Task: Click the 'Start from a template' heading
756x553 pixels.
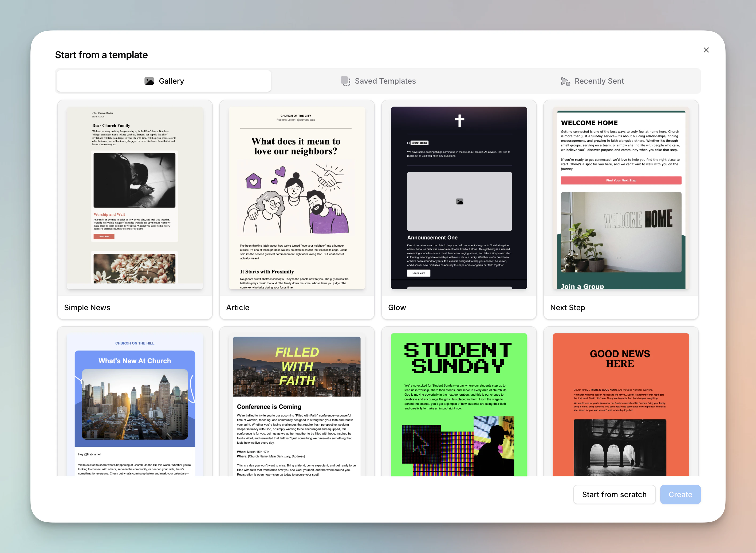Action: pyautogui.click(x=101, y=54)
